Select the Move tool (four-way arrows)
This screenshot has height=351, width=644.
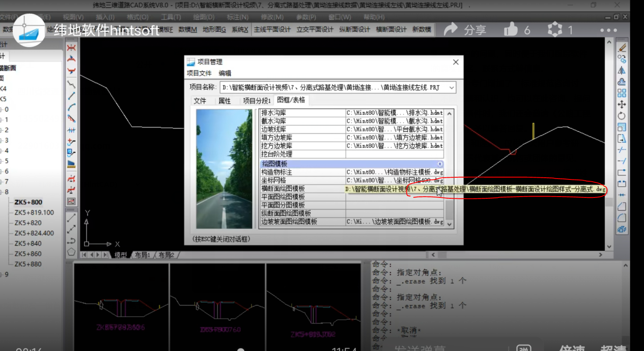pyautogui.click(x=622, y=105)
